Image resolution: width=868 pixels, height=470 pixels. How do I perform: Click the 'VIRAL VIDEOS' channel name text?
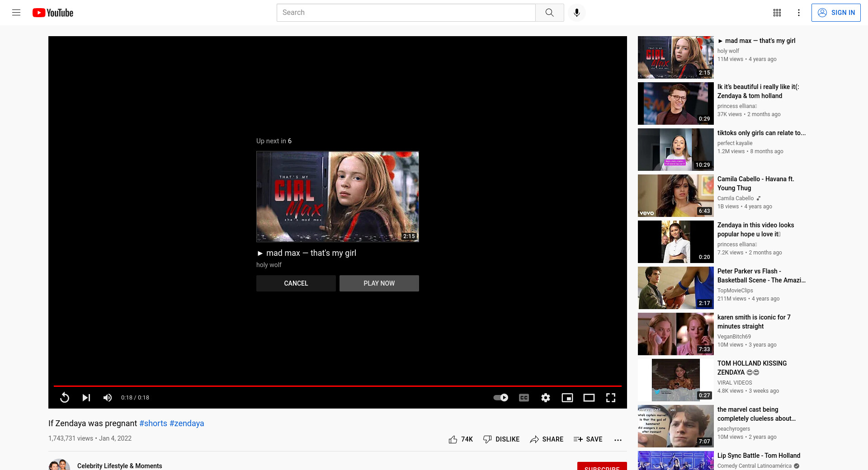(735, 383)
